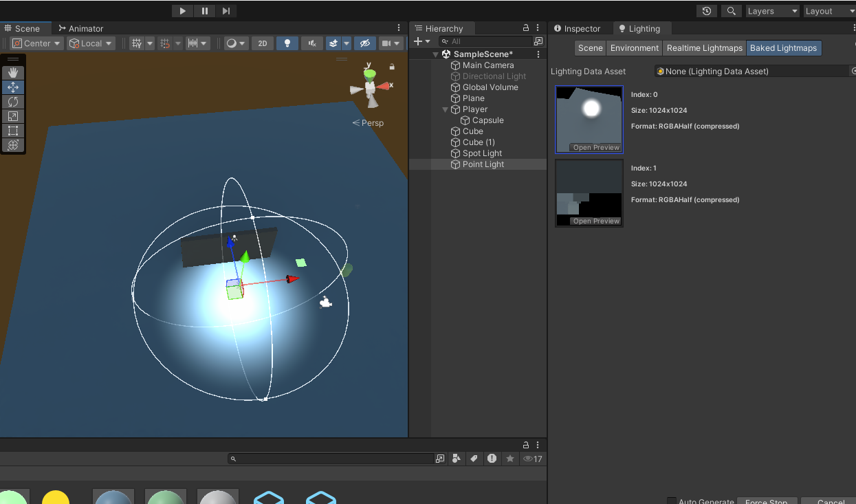
Task: Toggle scene audio mute icon
Action: (312, 43)
